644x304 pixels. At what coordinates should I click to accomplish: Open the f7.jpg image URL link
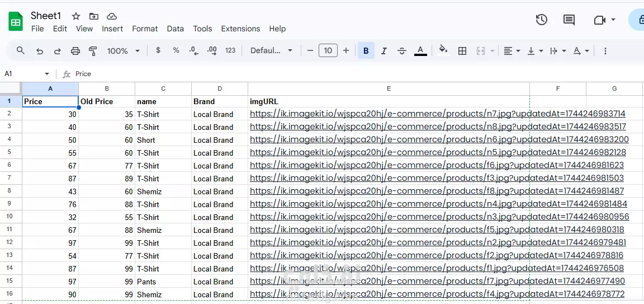click(x=437, y=282)
